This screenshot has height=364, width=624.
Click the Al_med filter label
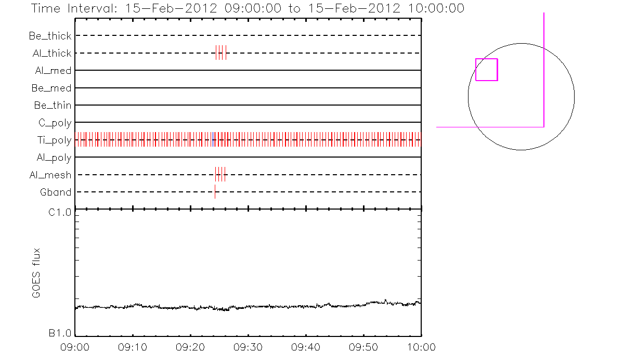tap(53, 71)
